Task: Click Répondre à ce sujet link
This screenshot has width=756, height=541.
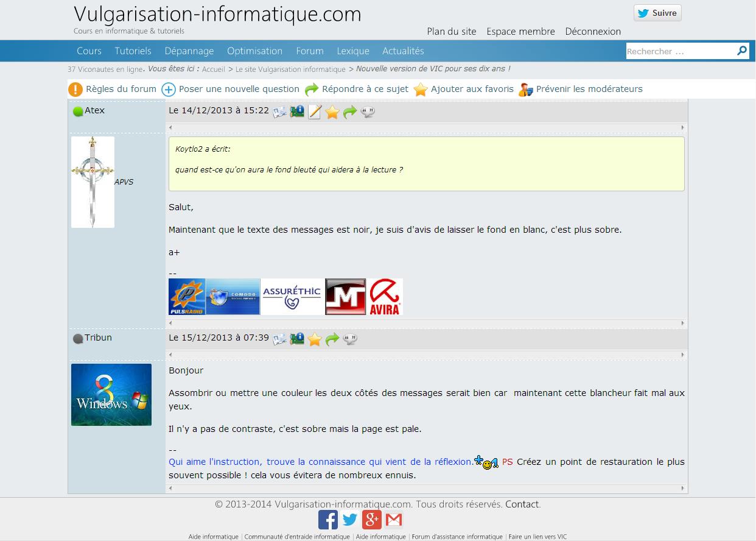Action: (365, 89)
